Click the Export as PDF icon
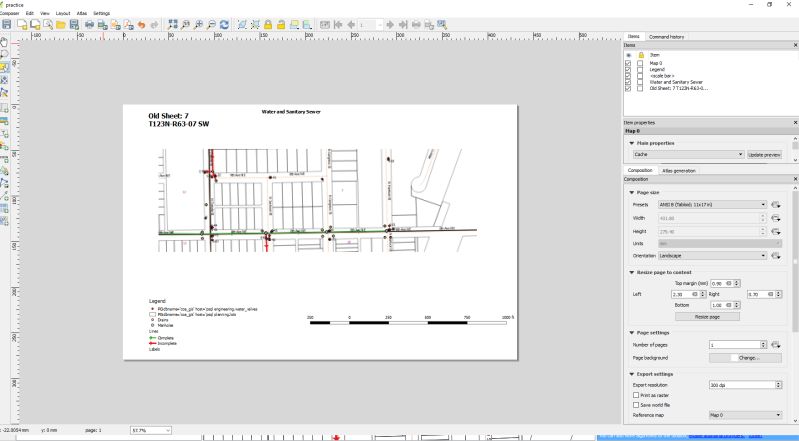The height and width of the screenshot is (441, 799). tap(128, 24)
